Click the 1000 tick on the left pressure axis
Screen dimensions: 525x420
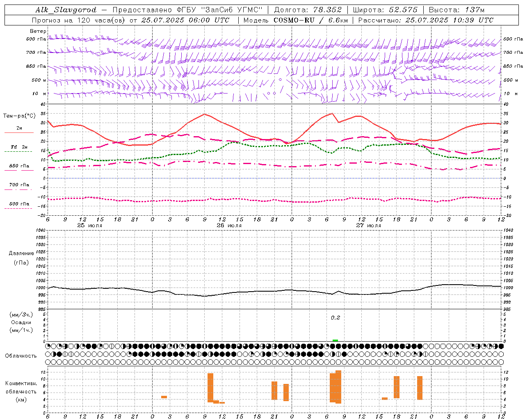(x=41, y=288)
